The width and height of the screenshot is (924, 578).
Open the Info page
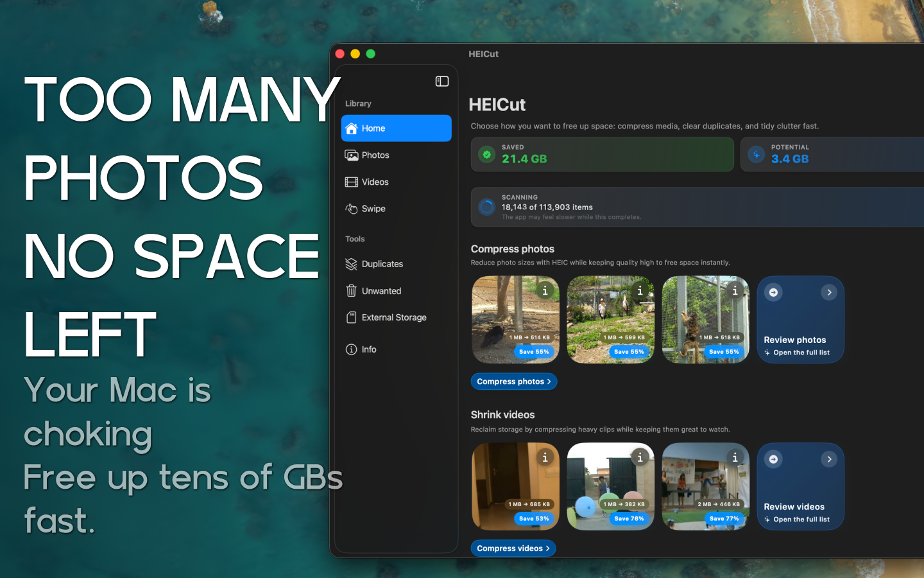click(x=397, y=349)
